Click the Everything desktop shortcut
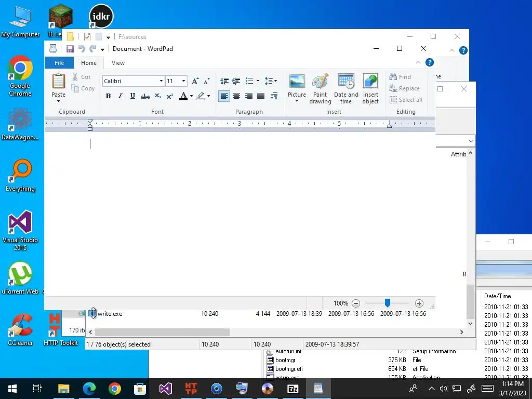The width and height of the screenshot is (532, 399). [20, 176]
